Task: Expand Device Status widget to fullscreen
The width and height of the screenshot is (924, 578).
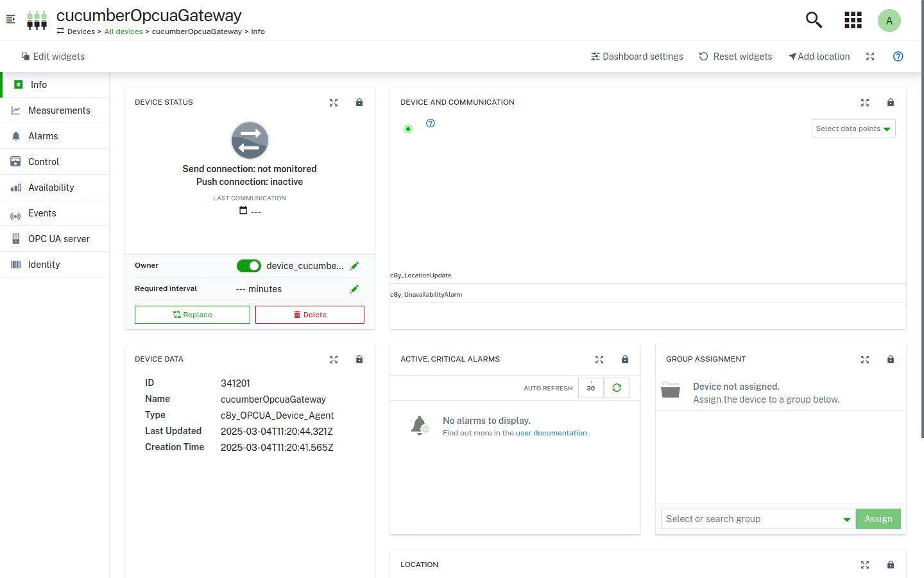Action: tap(334, 102)
